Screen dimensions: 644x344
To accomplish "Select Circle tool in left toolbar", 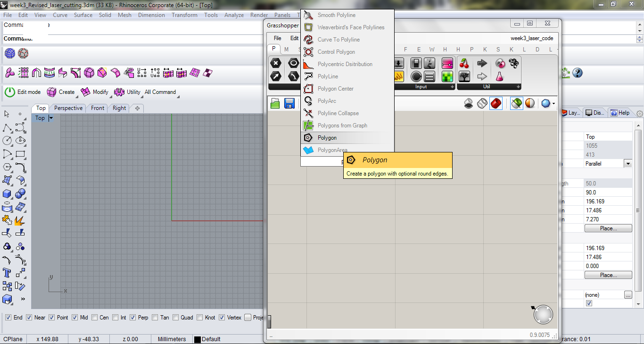I will coord(7,141).
